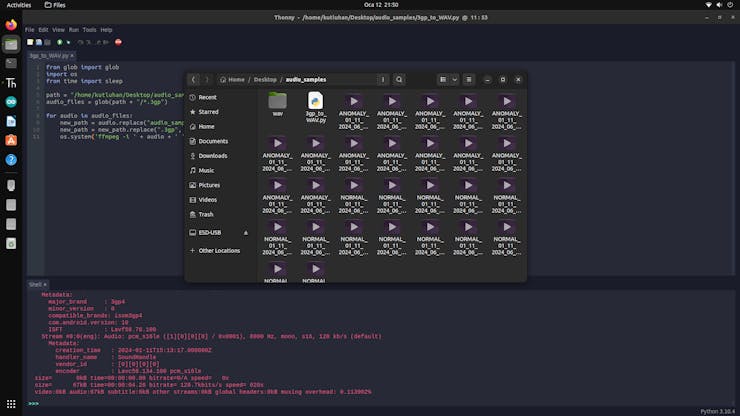Click the red Stop button in Thonny toolbar

118,42
